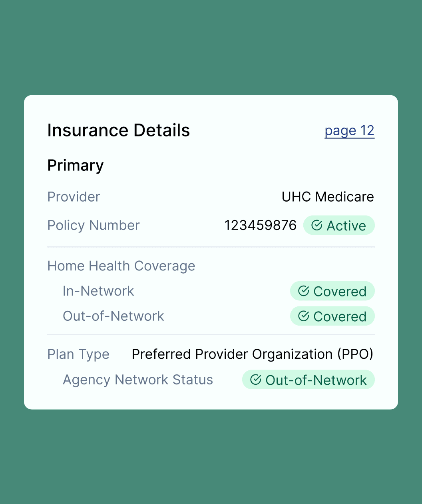The height and width of the screenshot is (504, 422).
Task: Click the Covered badge for In-Network coverage
Action: [332, 291]
